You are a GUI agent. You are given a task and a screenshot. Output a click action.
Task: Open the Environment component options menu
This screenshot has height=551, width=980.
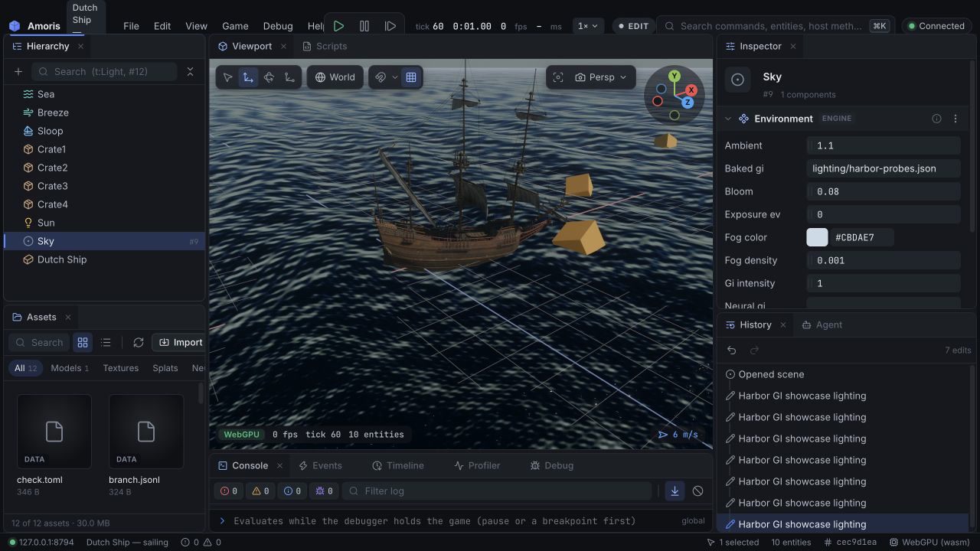tap(955, 119)
